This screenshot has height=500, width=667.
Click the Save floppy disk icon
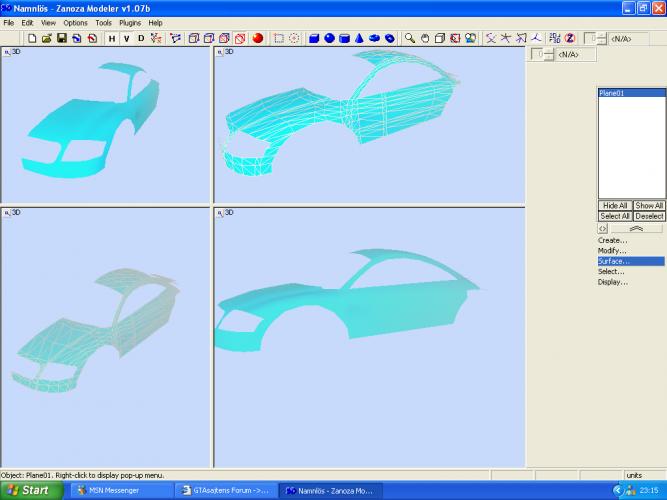(62, 38)
